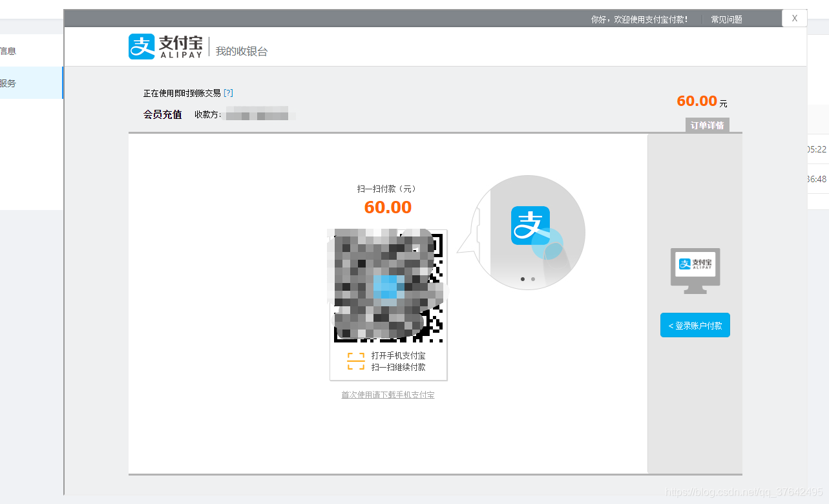Select first carousel dot in illustration
The image size is (829, 504).
pos(522,279)
